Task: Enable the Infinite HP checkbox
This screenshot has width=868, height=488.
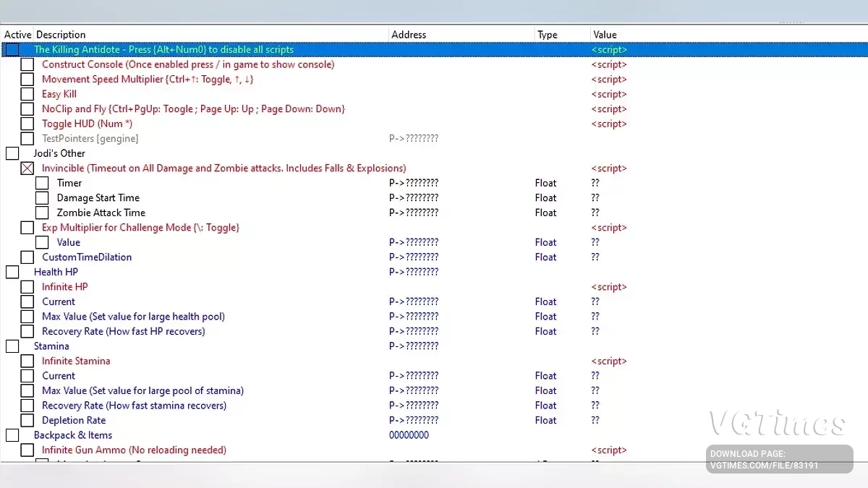Action: coord(27,287)
